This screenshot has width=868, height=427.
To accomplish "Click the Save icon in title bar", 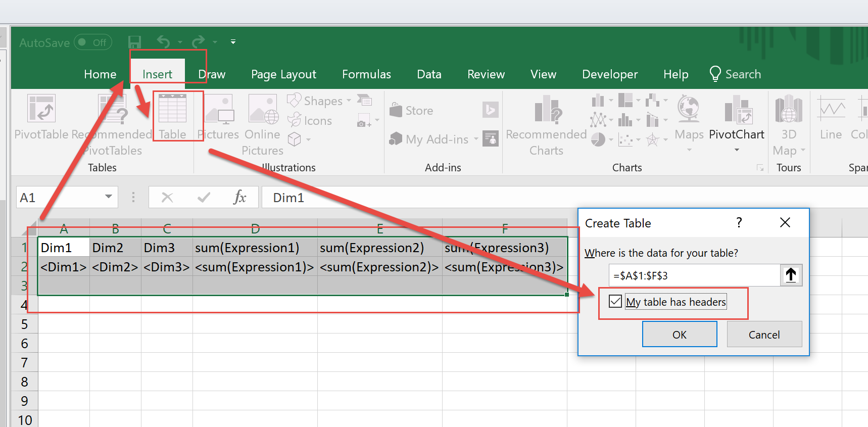I will [134, 42].
